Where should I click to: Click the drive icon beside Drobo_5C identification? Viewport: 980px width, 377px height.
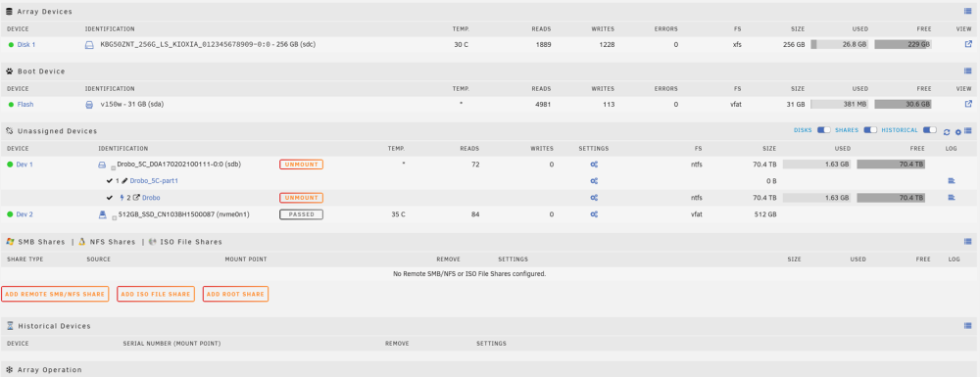pyautogui.click(x=103, y=165)
